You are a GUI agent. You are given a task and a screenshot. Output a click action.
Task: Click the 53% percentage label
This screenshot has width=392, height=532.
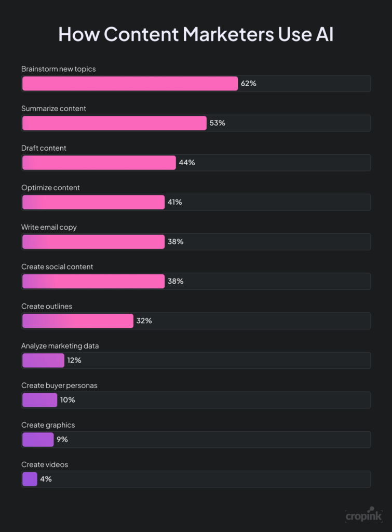click(x=218, y=123)
